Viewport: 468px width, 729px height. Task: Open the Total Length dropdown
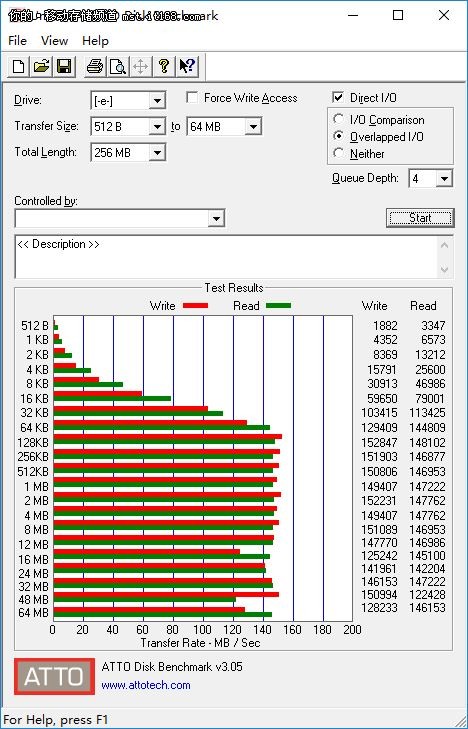[157, 152]
